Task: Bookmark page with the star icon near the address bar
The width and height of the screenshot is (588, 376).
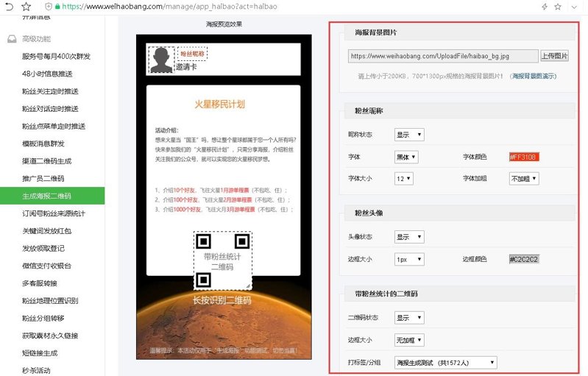Action: [x=26, y=7]
